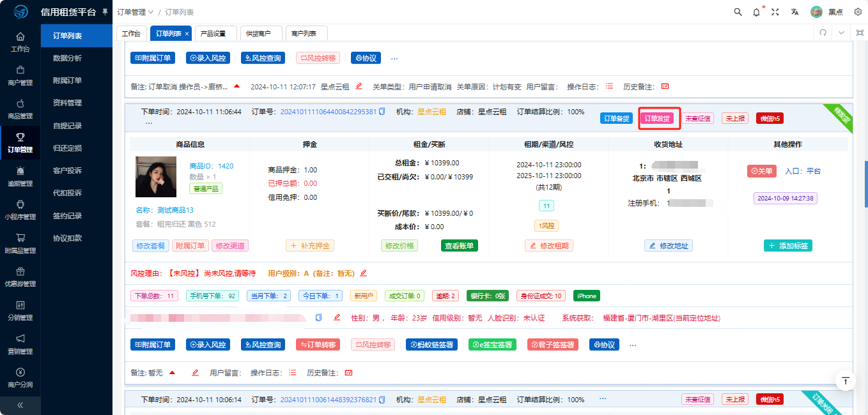Open 小程序管理 in the left sidebar
Viewport: 868px width, 415px height.
(x=20, y=210)
